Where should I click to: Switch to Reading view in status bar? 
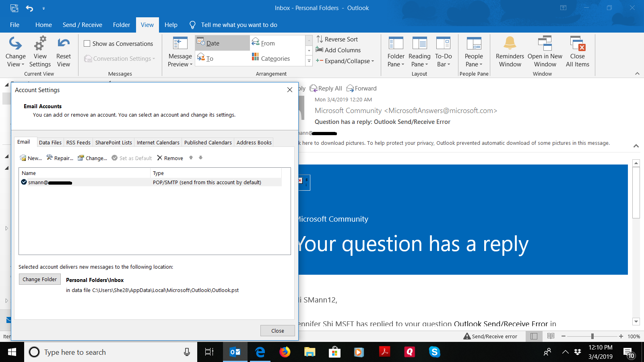[x=551, y=336]
